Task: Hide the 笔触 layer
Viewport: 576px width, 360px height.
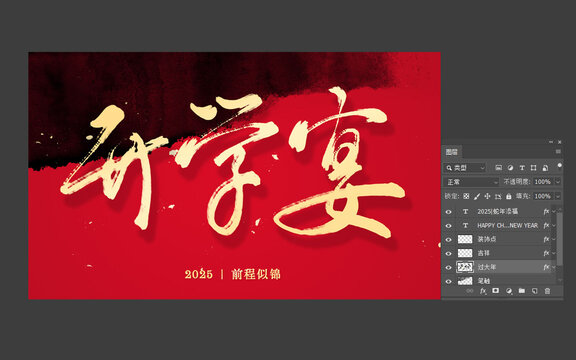Action: (x=449, y=281)
